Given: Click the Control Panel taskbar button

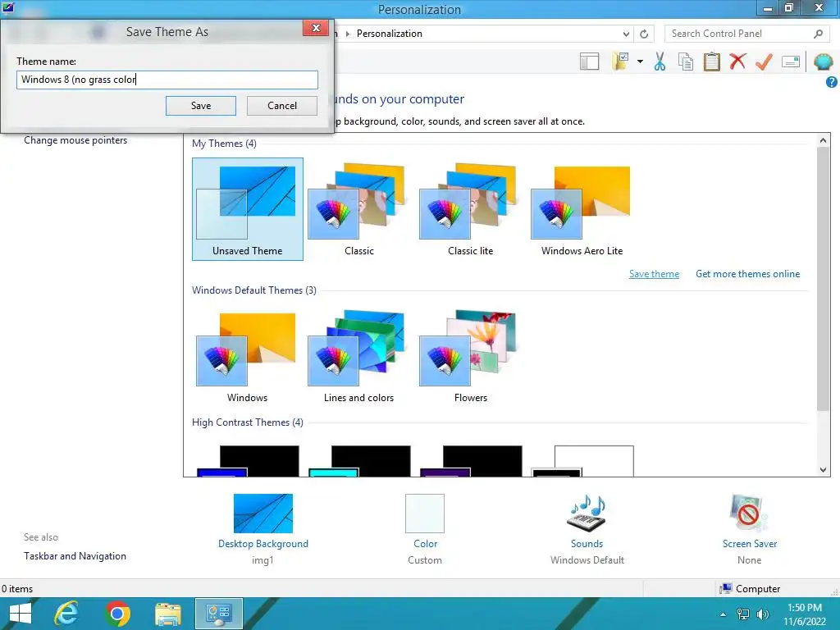Looking at the screenshot, I should tap(218, 614).
